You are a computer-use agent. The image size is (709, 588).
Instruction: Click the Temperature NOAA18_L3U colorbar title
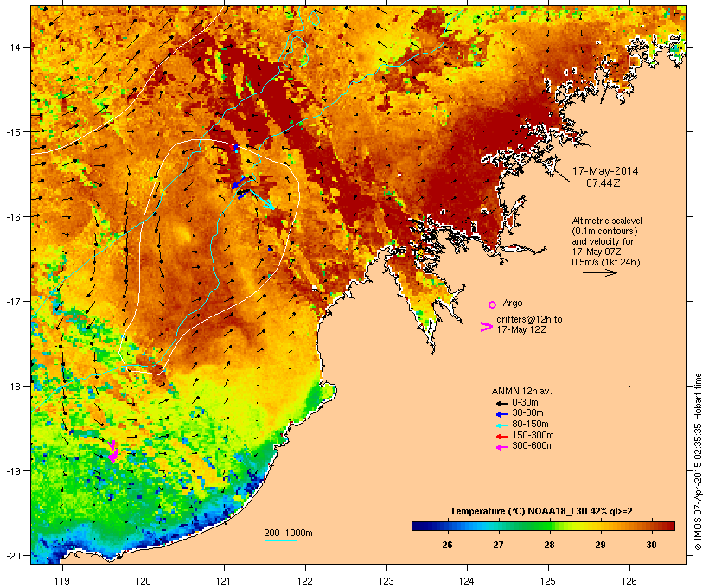coord(541,512)
